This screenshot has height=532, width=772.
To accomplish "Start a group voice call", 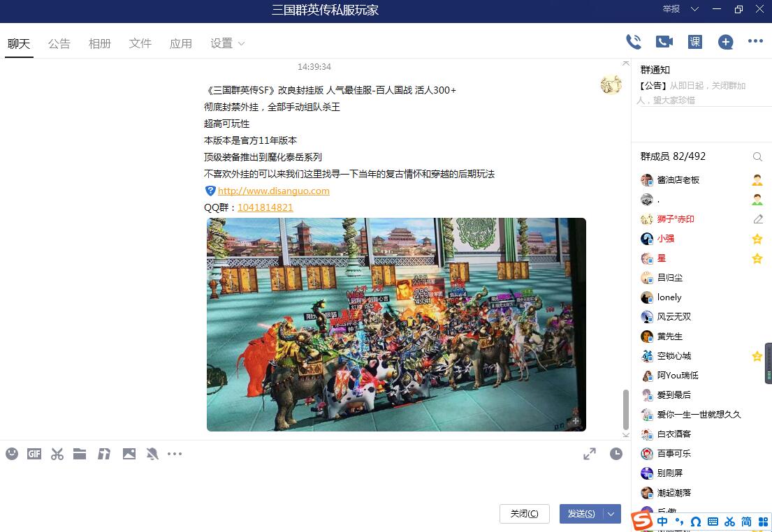I will pos(633,42).
